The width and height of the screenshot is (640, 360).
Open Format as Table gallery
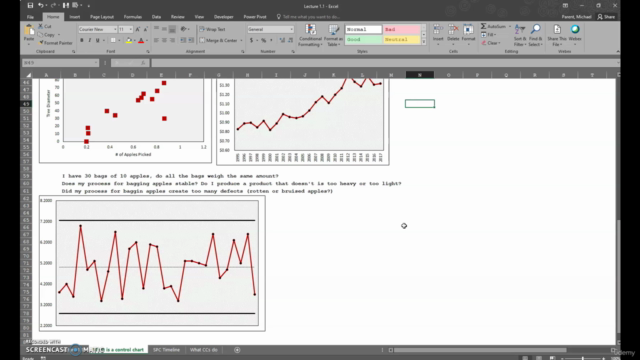(333, 36)
